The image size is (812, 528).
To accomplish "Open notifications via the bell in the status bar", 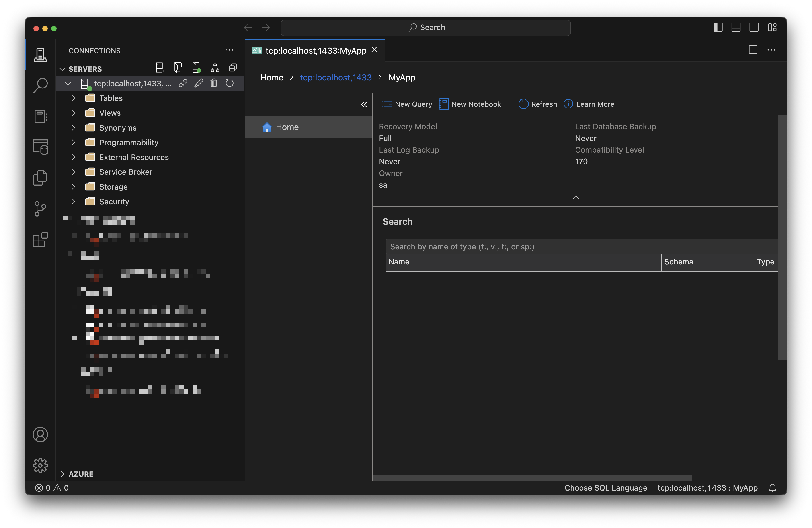I will point(772,488).
